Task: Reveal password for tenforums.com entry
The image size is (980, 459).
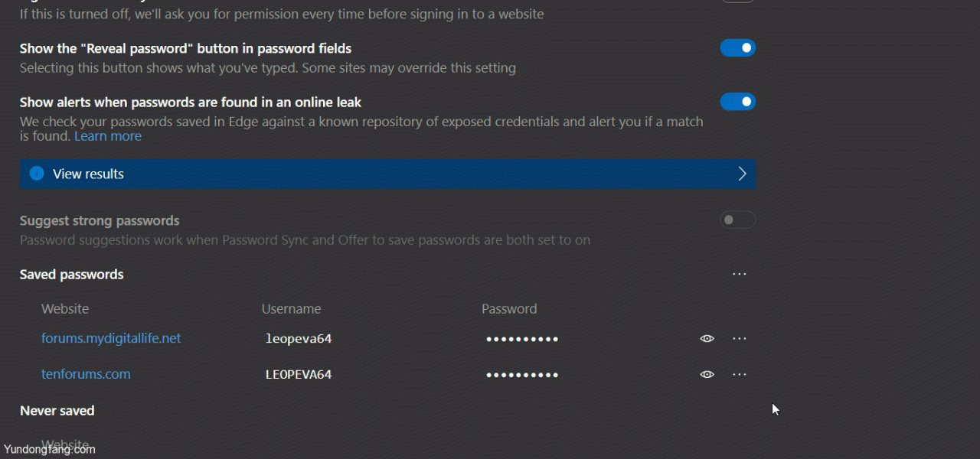Action: click(x=707, y=374)
